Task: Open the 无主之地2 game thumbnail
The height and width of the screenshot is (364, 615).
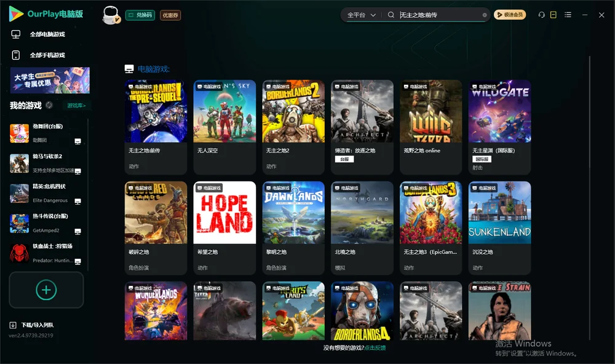Action: point(293,111)
